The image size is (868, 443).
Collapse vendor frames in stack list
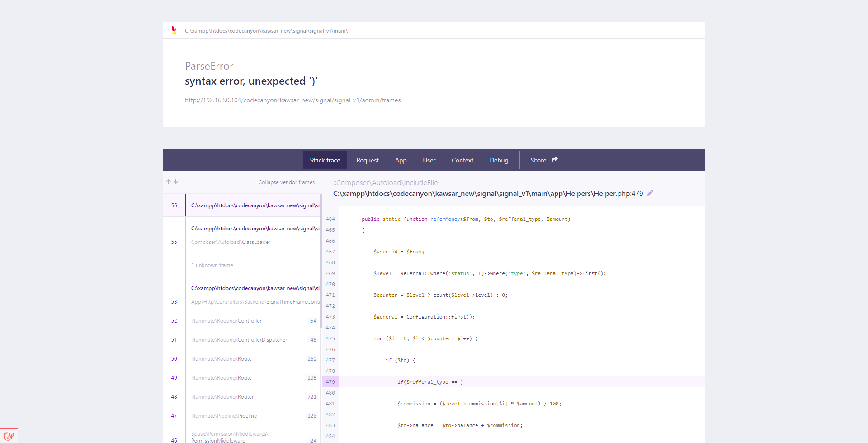point(286,182)
